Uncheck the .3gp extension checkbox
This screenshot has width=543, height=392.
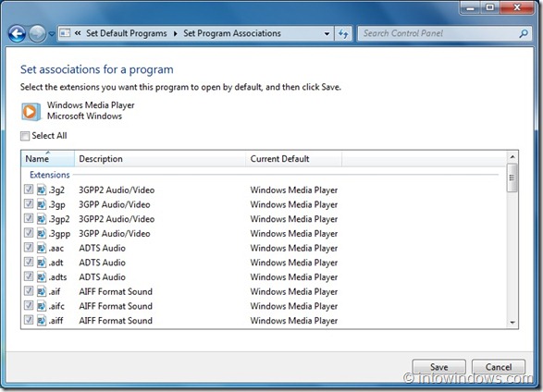click(29, 203)
